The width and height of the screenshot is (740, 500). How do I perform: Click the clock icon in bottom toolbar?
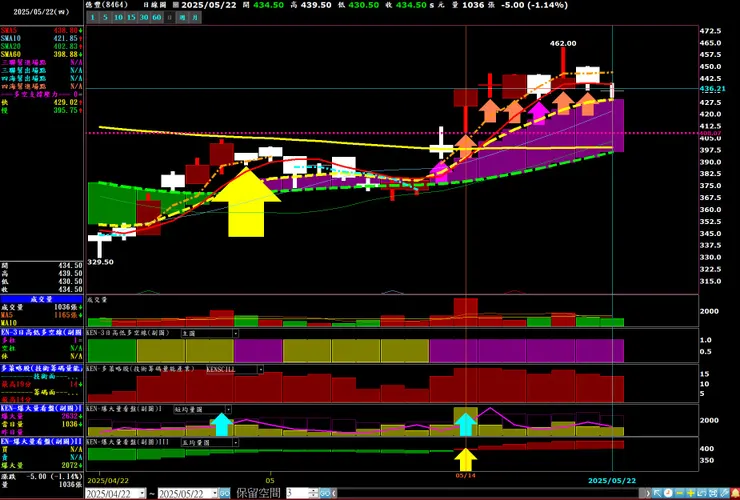(x=668, y=493)
